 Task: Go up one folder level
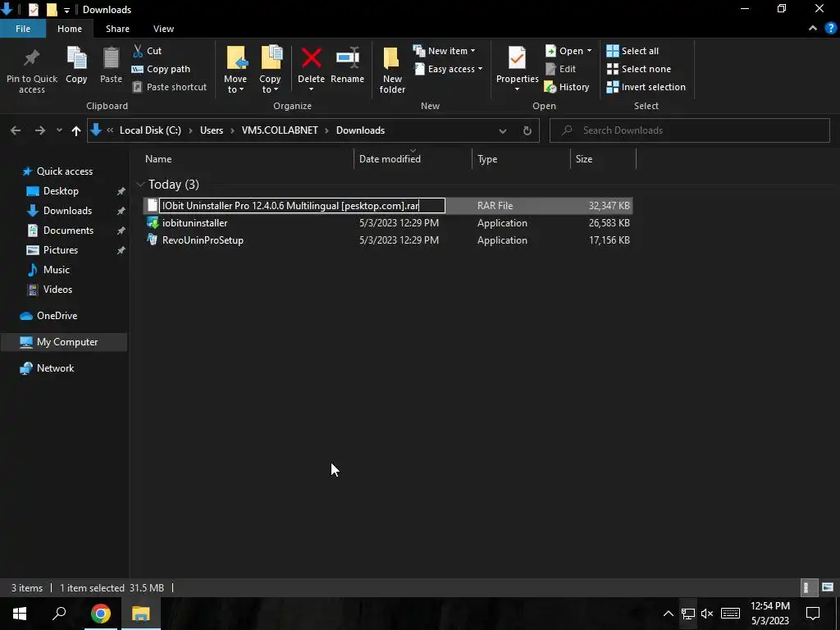pos(76,130)
